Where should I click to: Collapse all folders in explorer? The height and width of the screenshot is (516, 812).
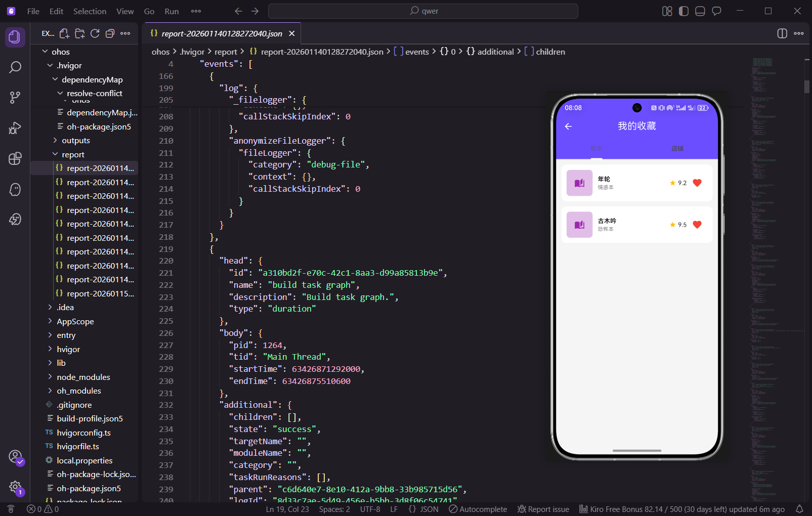tap(110, 33)
